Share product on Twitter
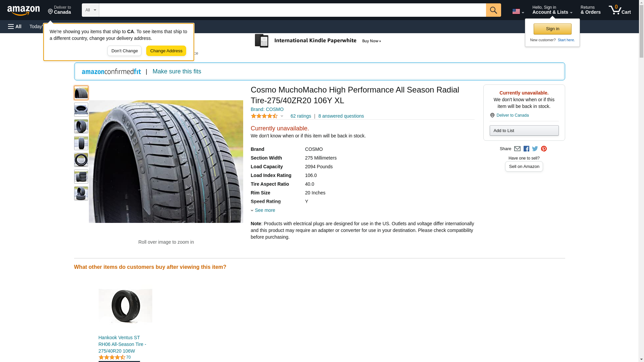The height and width of the screenshot is (362, 644). point(535,149)
